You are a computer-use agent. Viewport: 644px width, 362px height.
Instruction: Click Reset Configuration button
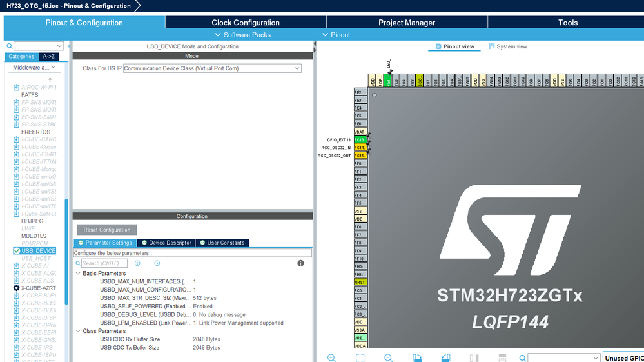(x=107, y=230)
